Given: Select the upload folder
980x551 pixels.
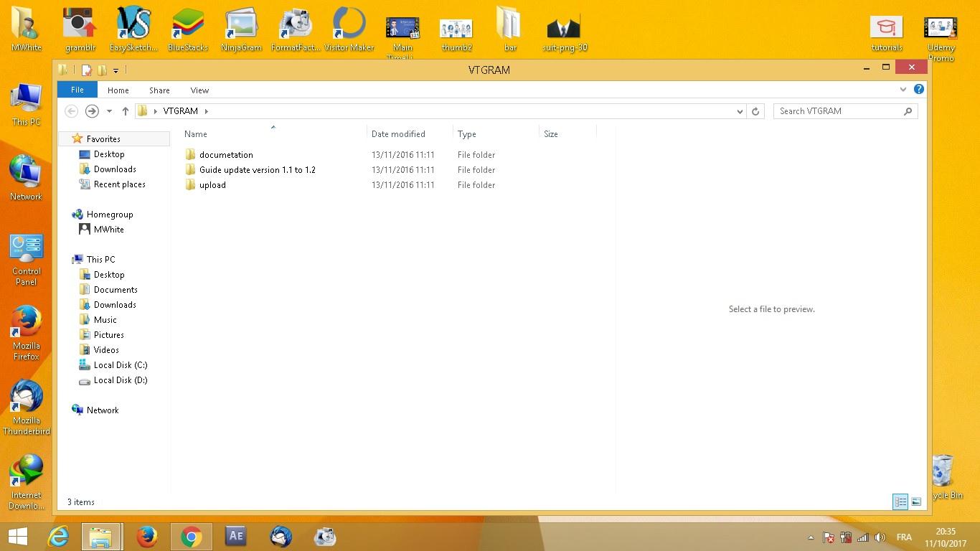Looking at the screenshot, I should (x=212, y=185).
